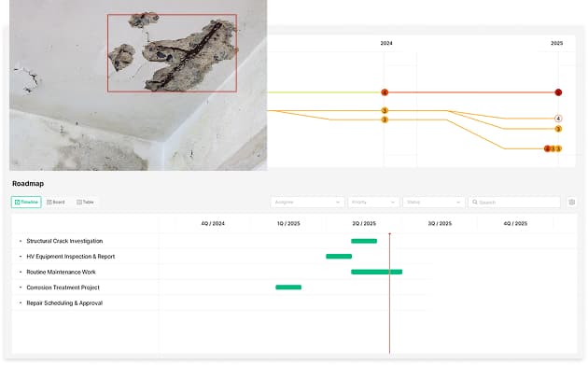Open the ceiling damage inspection photo
588x365 pixels.
(138, 85)
